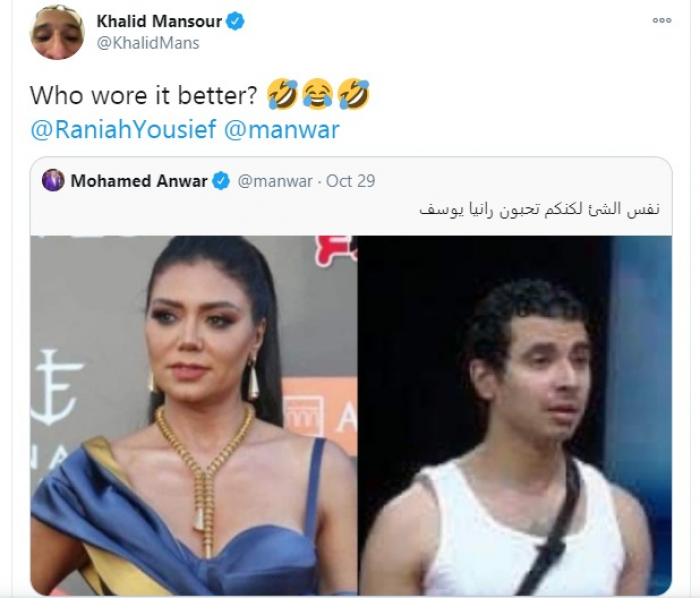Open the quoted tweet's Oct 29 timestamp
This screenshot has width=700, height=598.
[x=350, y=181]
